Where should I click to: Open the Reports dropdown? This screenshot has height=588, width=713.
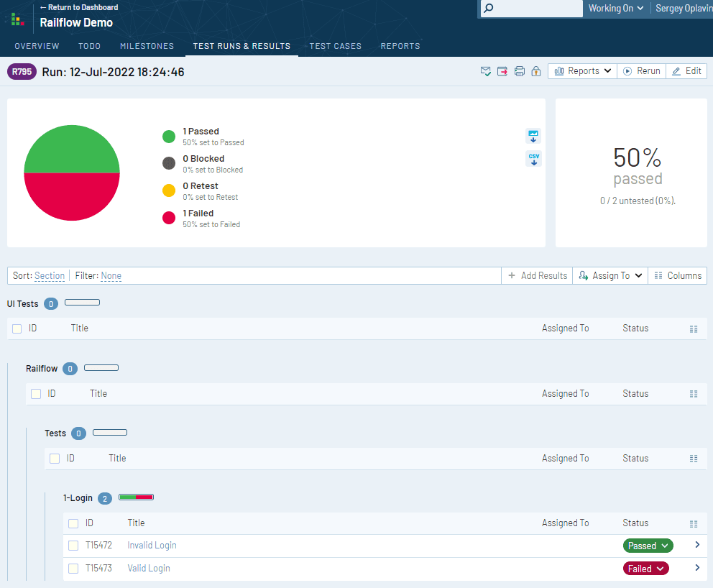(x=581, y=70)
